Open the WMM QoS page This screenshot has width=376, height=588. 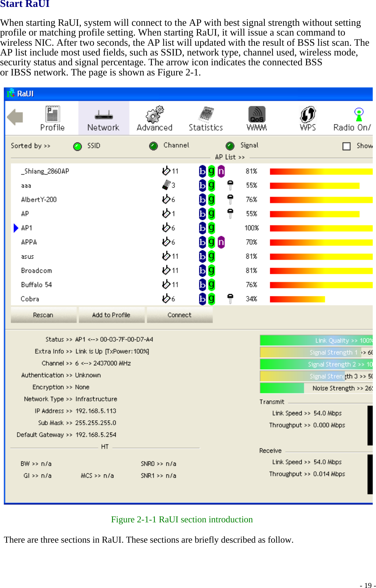257,118
